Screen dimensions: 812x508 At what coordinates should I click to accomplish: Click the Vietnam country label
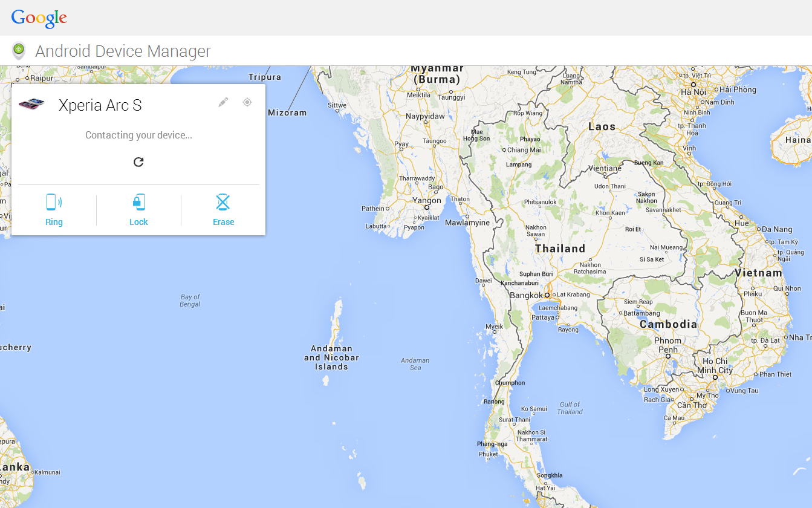[758, 273]
